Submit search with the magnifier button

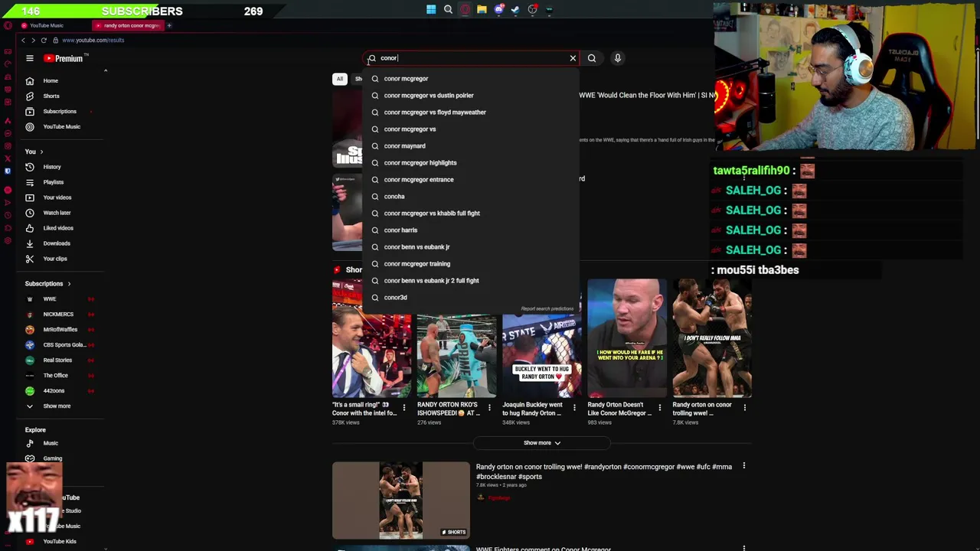592,58
